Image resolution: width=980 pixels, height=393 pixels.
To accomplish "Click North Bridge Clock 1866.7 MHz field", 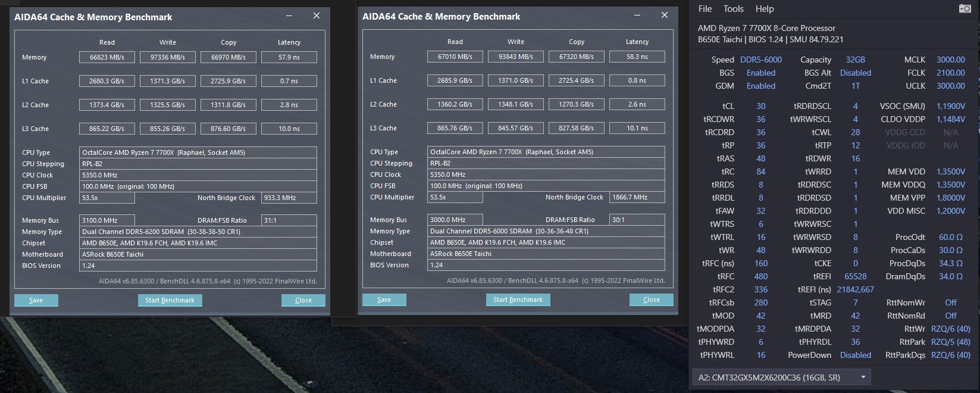I will point(637,197).
